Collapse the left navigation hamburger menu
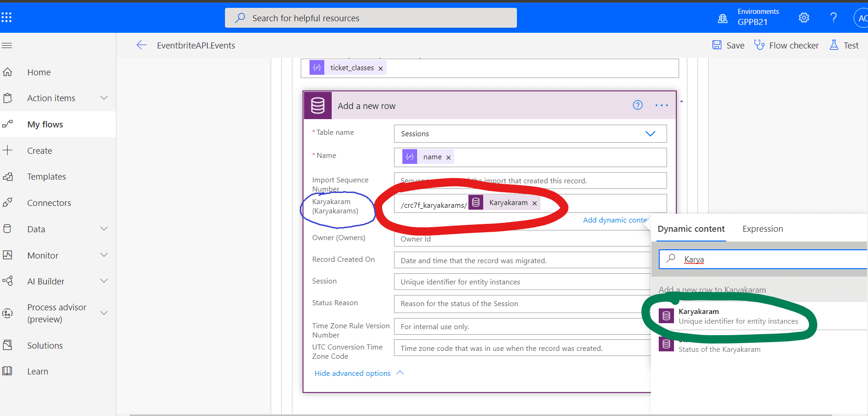Screen dimensions: 868x416 [7, 45]
